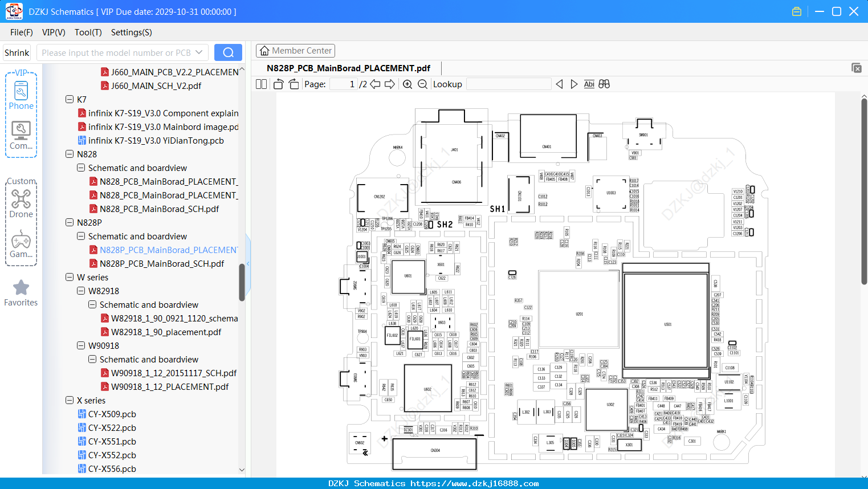Select the N828P_PCB_MainBorad_PLACEMENT.pdf tab
The height and width of the screenshot is (489, 868).
tap(348, 68)
